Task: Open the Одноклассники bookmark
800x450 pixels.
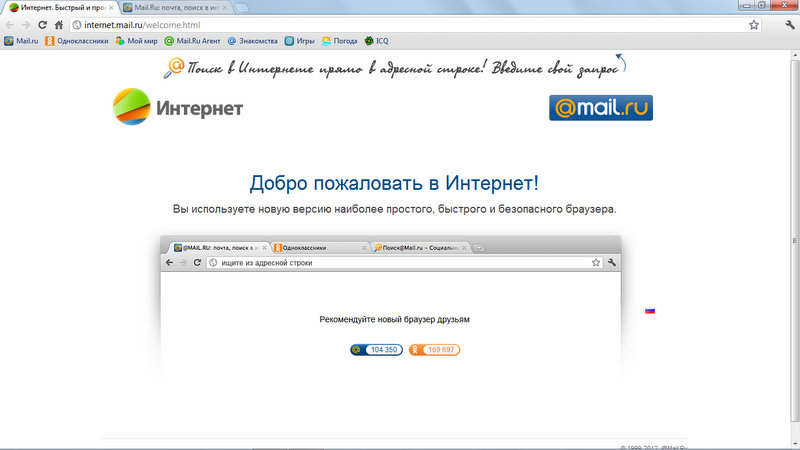Action: pyautogui.click(x=77, y=41)
